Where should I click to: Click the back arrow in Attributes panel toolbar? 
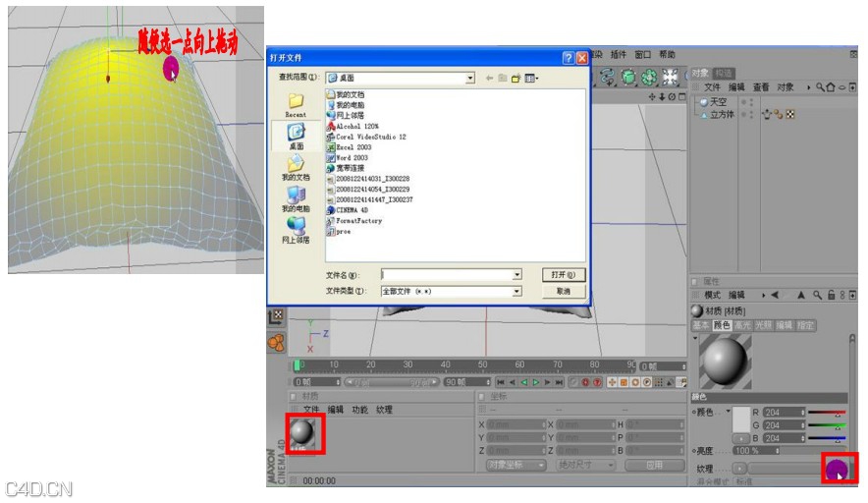pos(775,296)
